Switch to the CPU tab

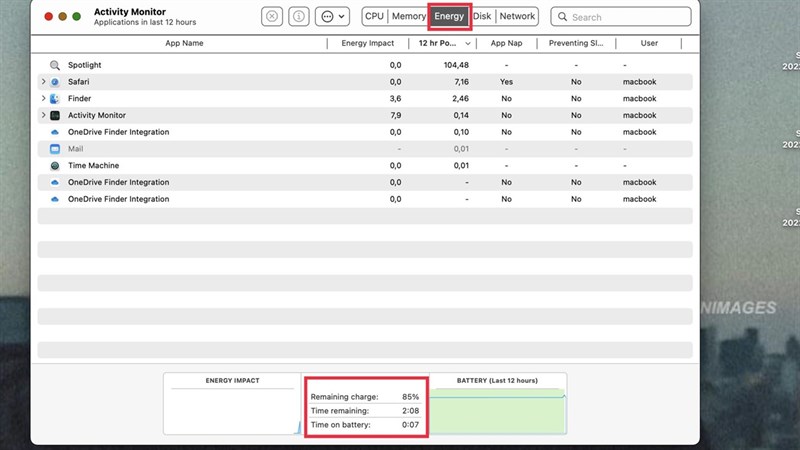click(374, 16)
